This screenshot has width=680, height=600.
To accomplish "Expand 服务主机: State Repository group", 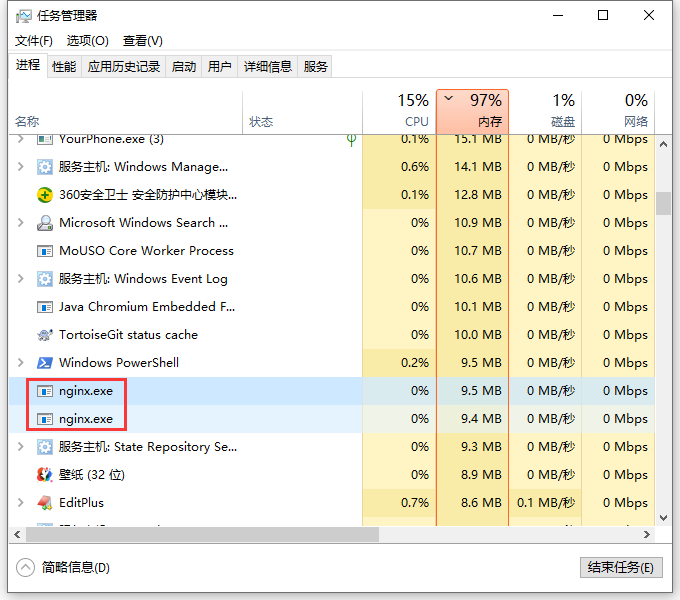I will coord(20,447).
